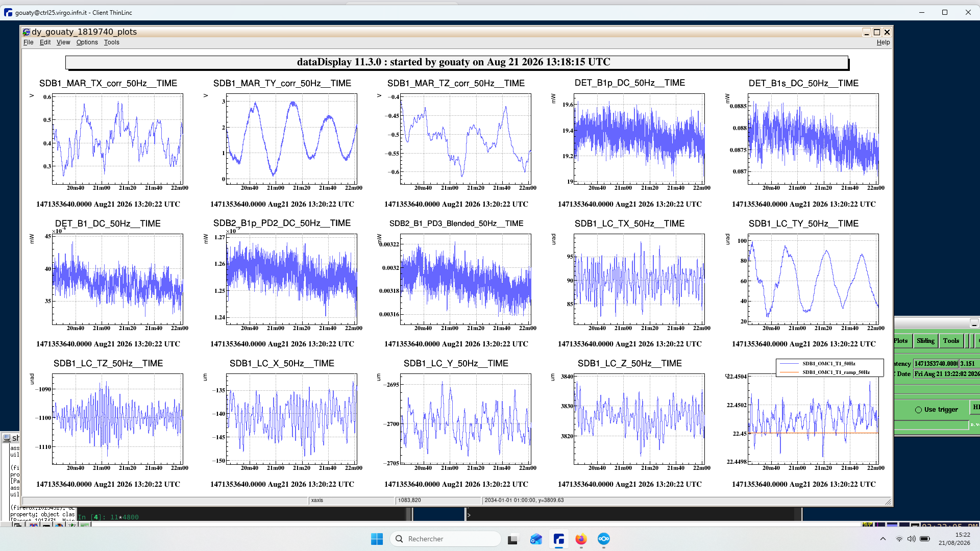
Task: Open Outlook from the taskbar
Action: click(535, 539)
